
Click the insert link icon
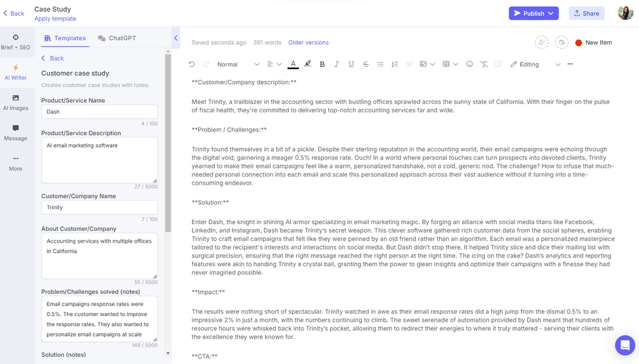coord(409,64)
